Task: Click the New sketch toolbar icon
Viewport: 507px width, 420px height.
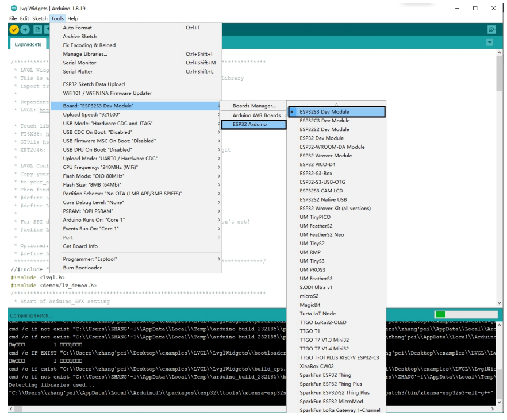Action: tap(37, 30)
